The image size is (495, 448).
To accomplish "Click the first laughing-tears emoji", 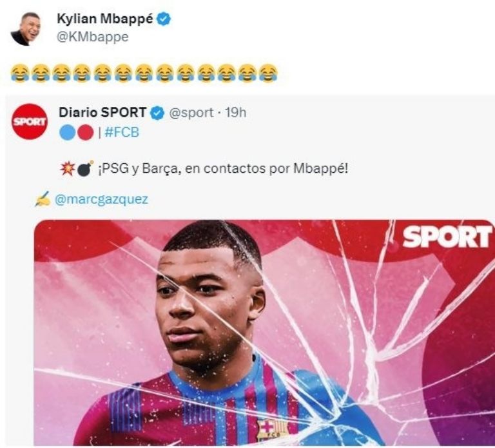I will point(20,73).
